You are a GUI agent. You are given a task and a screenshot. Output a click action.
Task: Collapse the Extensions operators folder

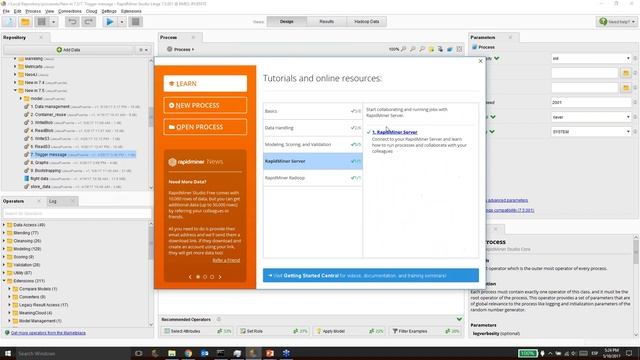[4, 281]
